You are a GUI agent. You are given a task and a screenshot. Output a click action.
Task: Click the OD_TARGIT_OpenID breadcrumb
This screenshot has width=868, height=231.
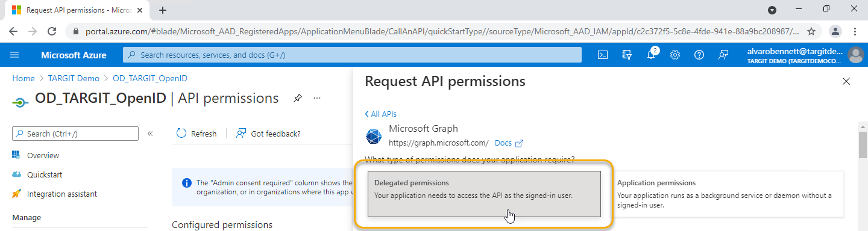click(150, 78)
